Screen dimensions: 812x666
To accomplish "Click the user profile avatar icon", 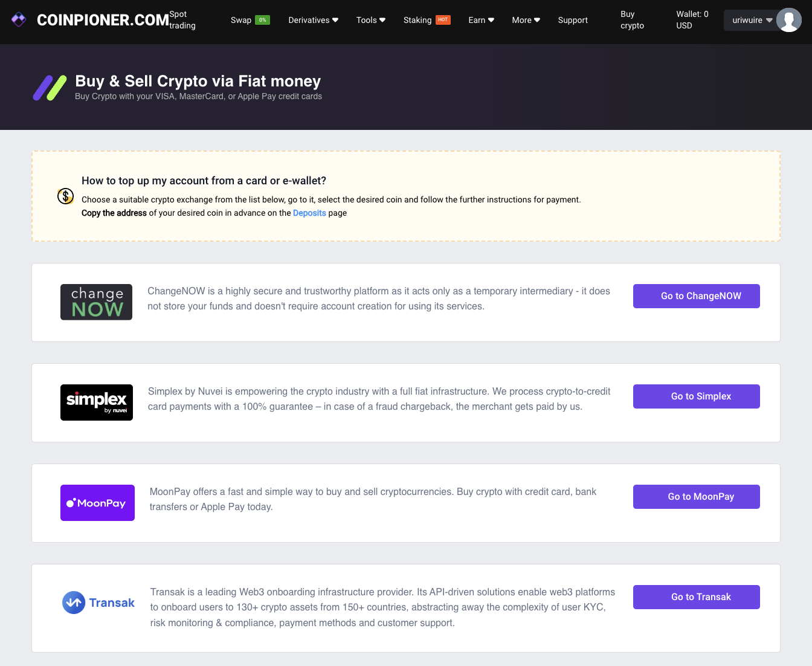I will point(788,20).
